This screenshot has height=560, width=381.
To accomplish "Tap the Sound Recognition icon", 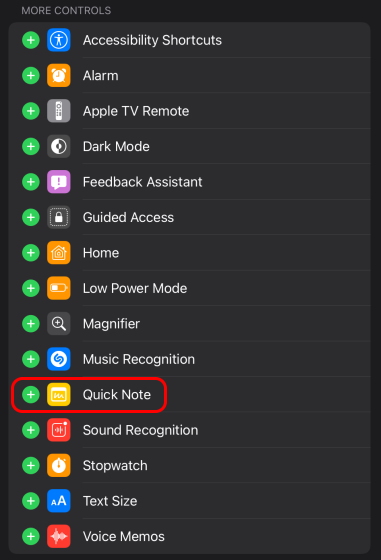I will tap(59, 430).
